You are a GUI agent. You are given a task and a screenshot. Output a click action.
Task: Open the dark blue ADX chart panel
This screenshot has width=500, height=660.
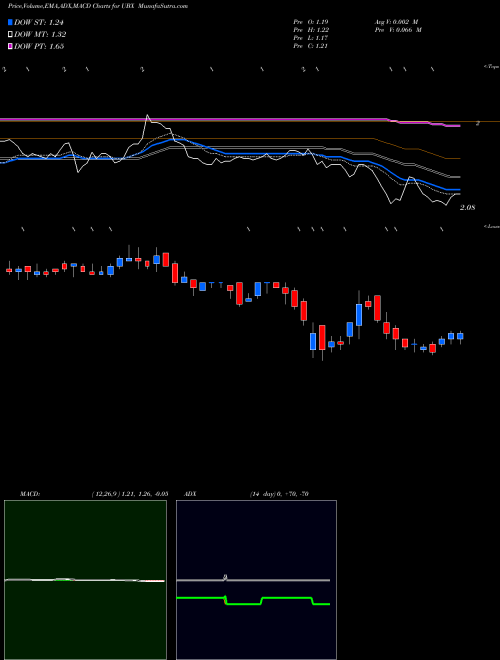[256, 580]
